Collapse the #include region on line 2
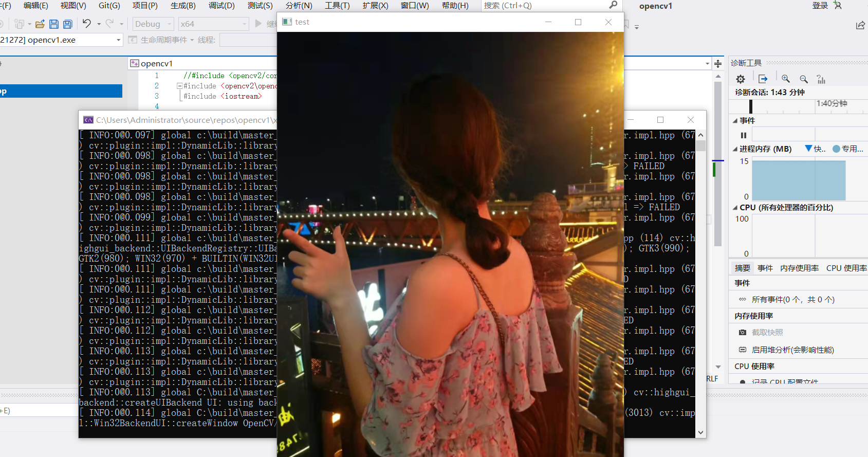Image resolution: width=868 pixels, height=457 pixels. tap(179, 86)
